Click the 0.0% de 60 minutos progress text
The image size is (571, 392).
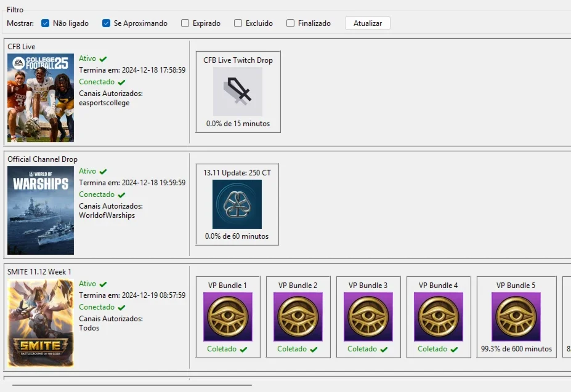pos(237,236)
